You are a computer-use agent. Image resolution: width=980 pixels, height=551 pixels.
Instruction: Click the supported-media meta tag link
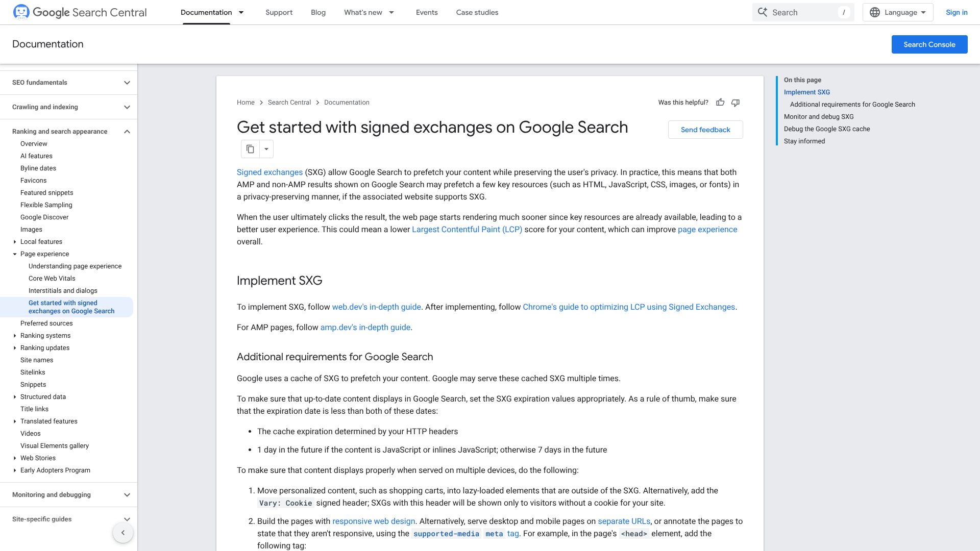pyautogui.click(x=465, y=534)
